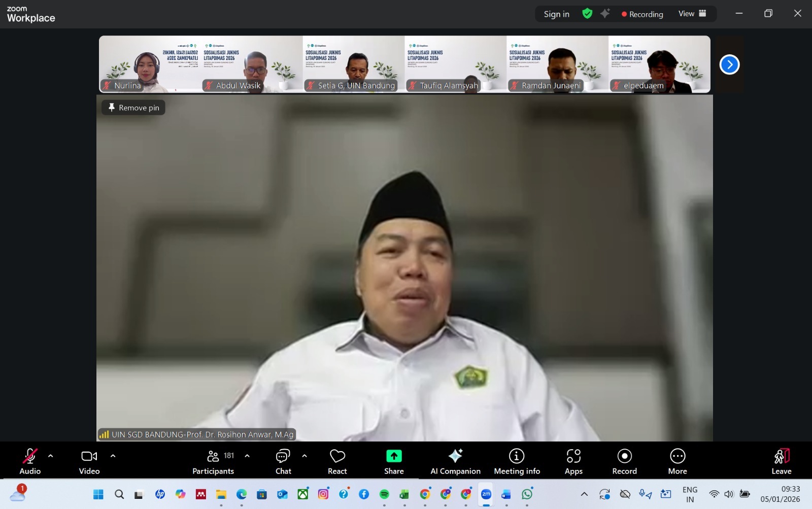812x509 pixels.
Task: Expand video options arrow next to Video
Action: (x=113, y=456)
